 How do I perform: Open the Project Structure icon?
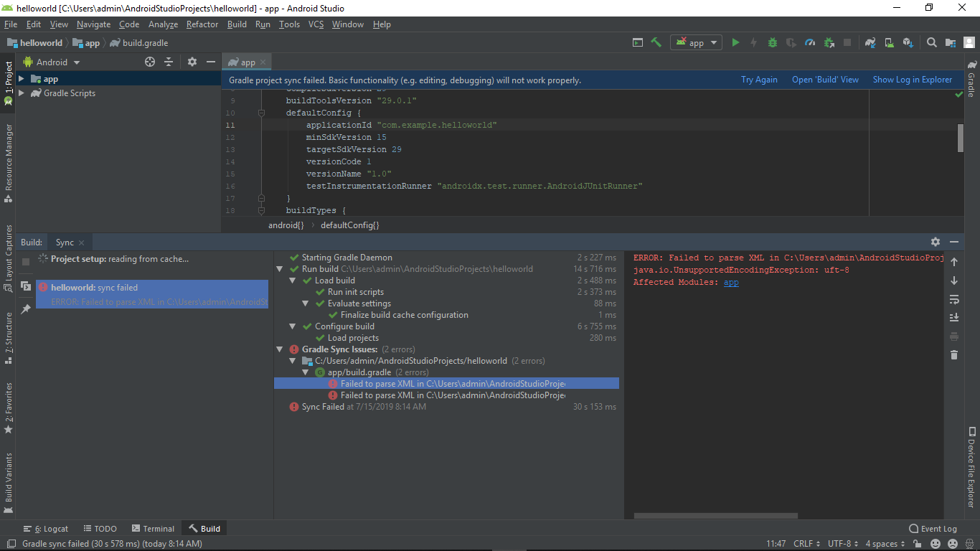951,42
